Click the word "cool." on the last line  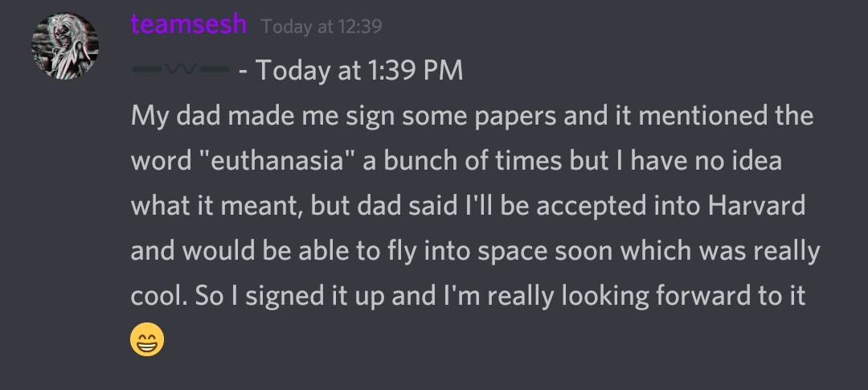(x=160, y=296)
